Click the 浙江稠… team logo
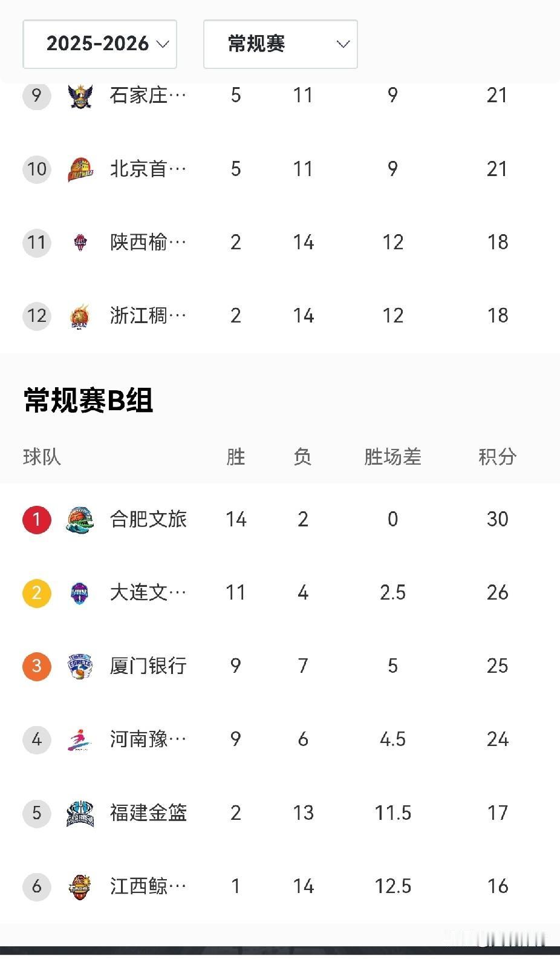 80,316
